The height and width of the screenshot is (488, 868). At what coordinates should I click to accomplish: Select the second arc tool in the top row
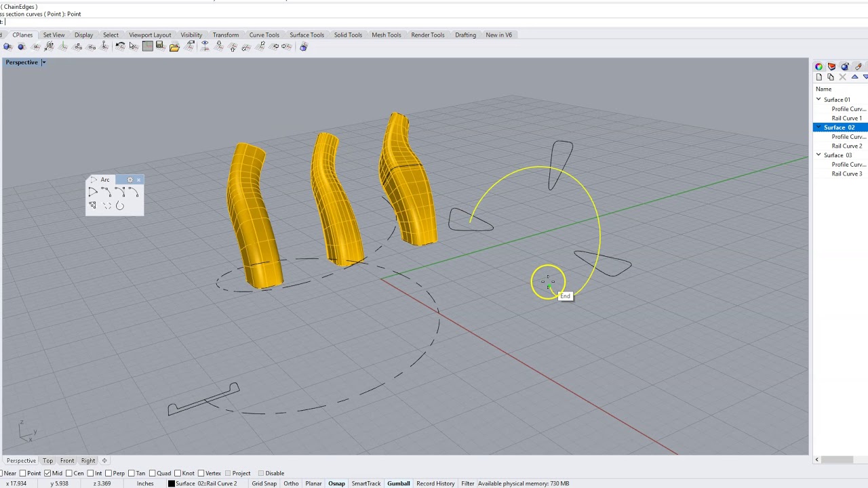tap(106, 192)
